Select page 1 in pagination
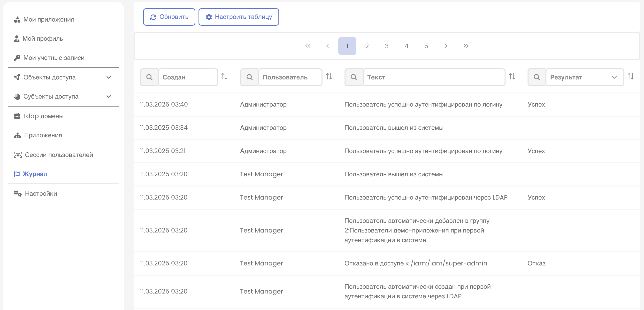 pyautogui.click(x=347, y=46)
